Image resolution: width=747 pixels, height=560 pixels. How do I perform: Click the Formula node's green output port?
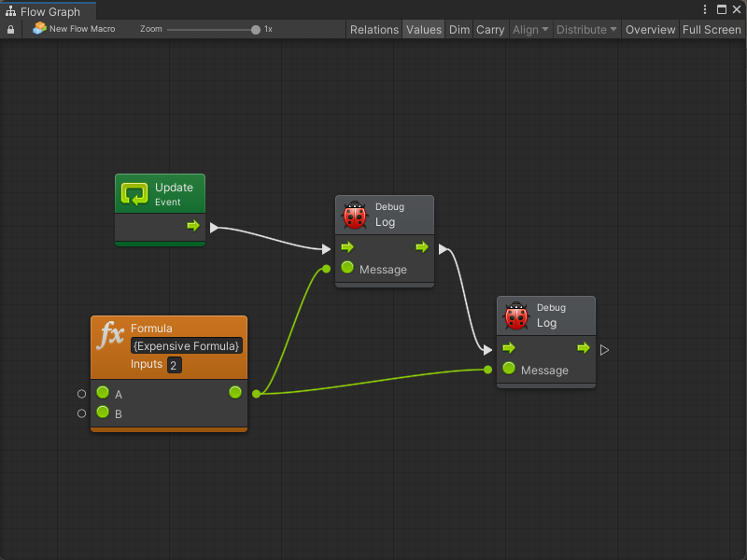[x=235, y=393]
